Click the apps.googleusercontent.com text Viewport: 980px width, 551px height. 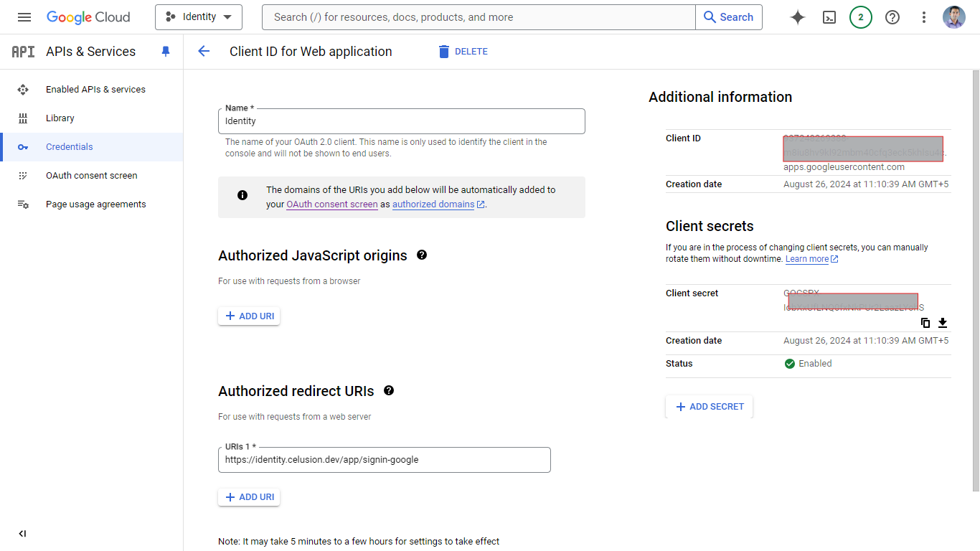click(844, 167)
